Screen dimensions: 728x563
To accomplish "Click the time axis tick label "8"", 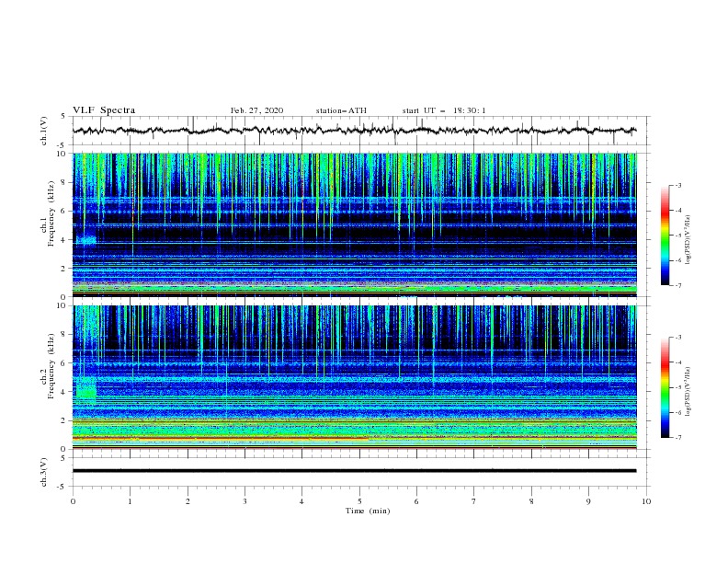I will (531, 501).
